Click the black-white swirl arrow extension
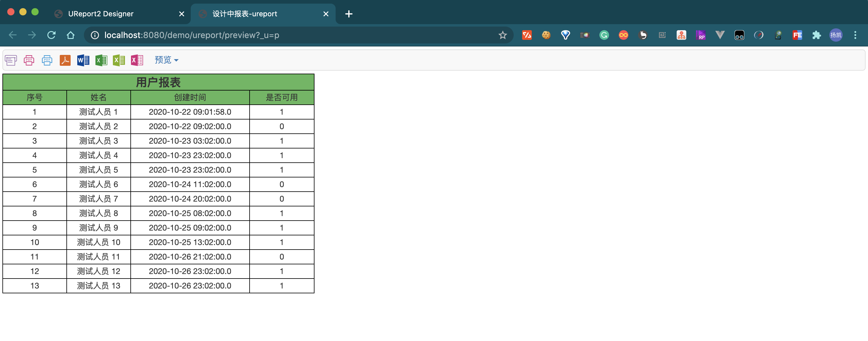 (643, 35)
